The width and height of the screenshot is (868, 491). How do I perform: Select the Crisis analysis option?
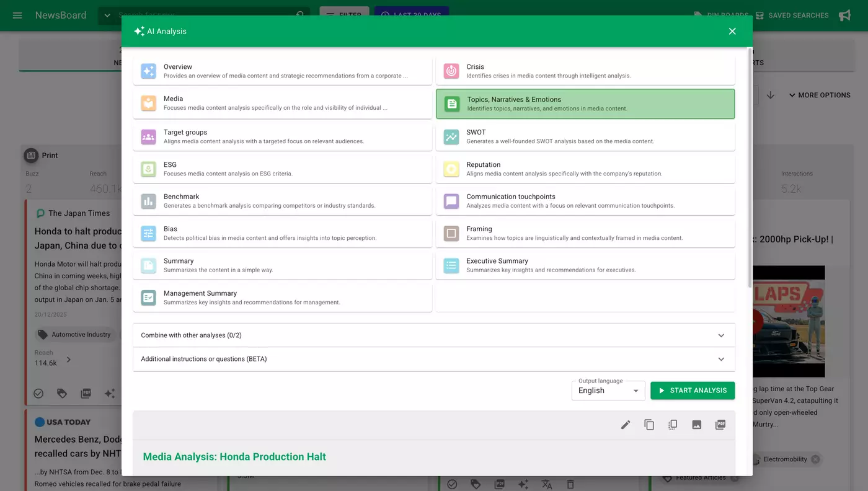[585, 71]
